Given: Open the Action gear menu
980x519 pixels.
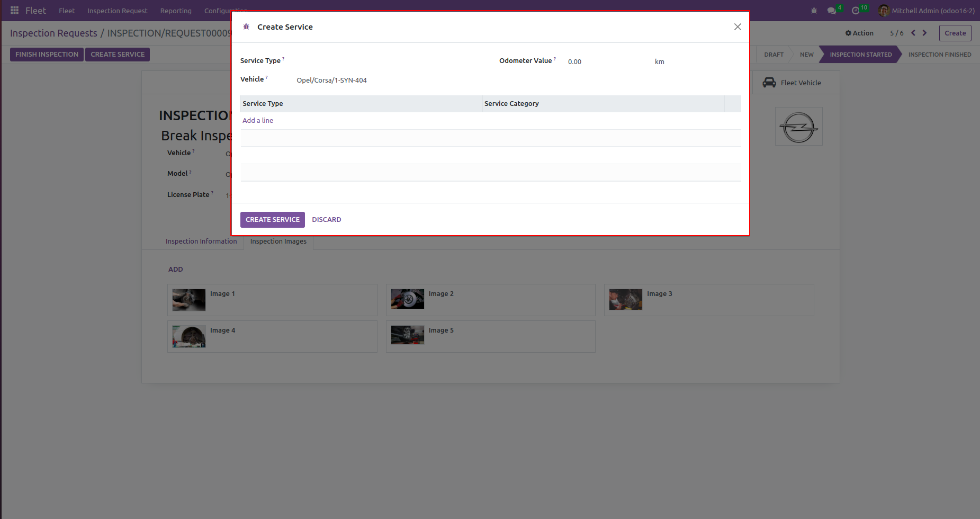Looking at the screenshot, I should 859,33.
